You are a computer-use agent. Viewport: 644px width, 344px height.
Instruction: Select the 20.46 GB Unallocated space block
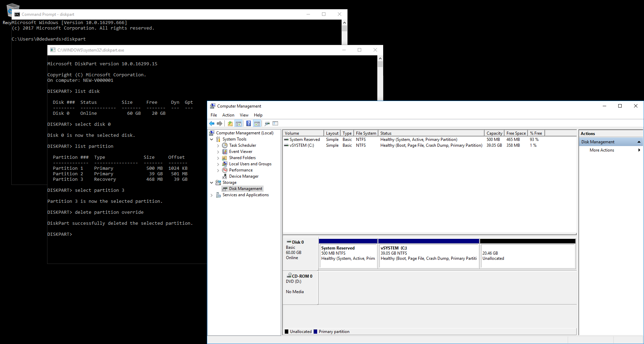click(528, 254)
